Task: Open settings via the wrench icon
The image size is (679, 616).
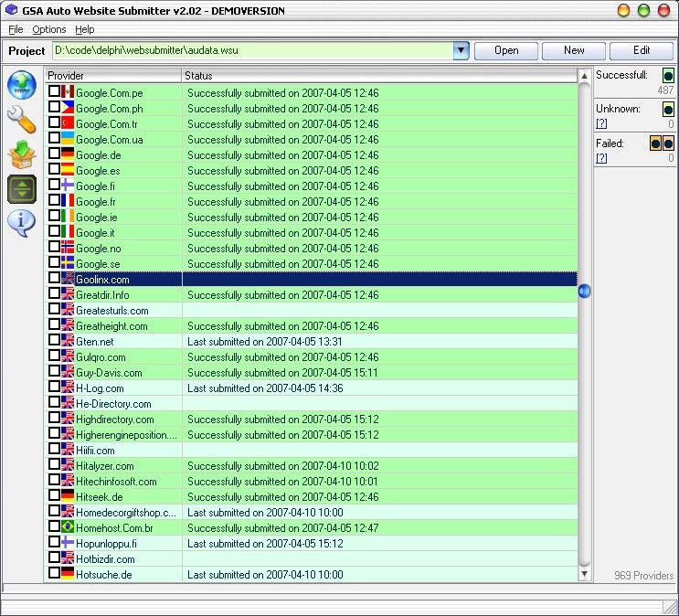Action: click(21, 119)
